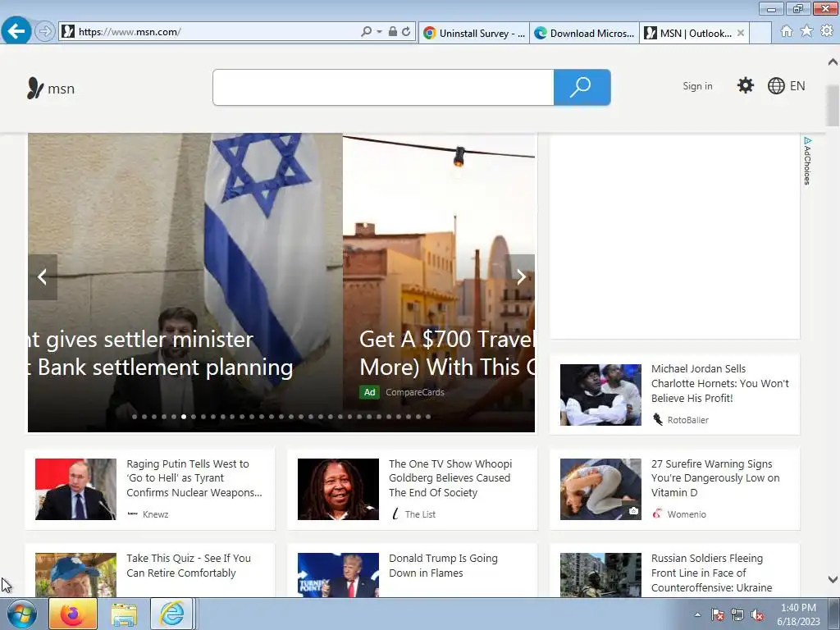Switch to the Download Microsoft tab

(584, 33)
